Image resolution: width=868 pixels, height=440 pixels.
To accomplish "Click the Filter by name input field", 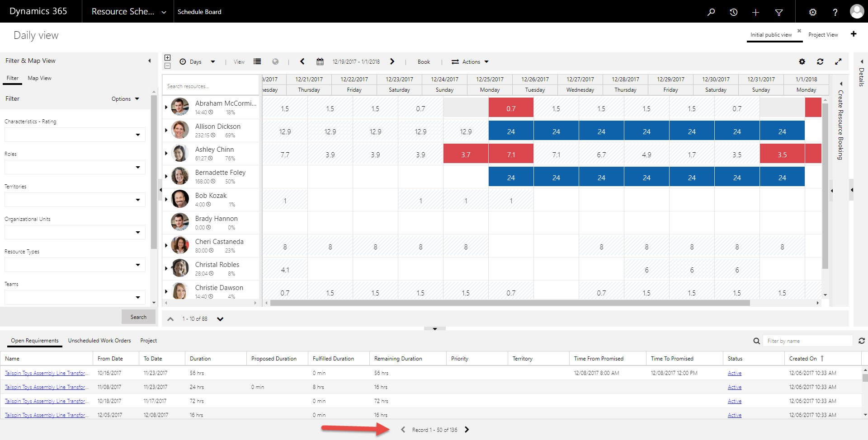I will pos(808,340).
